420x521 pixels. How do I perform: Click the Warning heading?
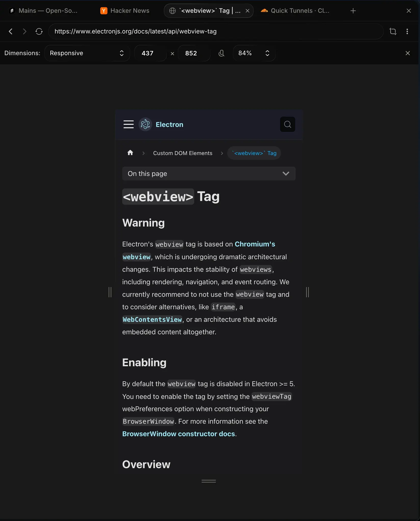coord(143,223)
